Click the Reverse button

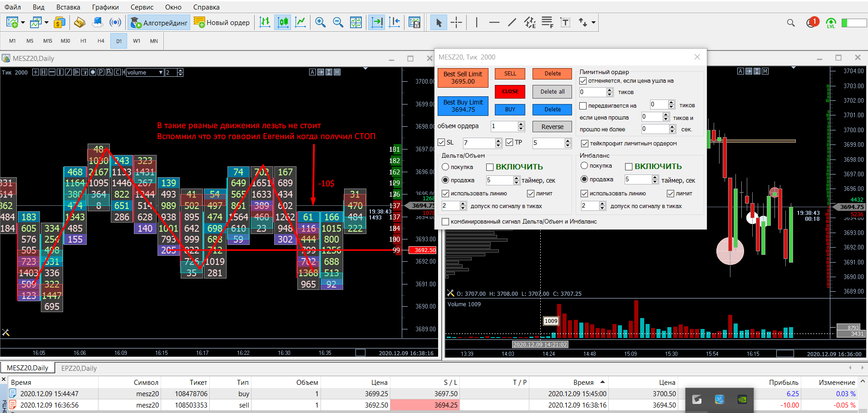(552, 127)
